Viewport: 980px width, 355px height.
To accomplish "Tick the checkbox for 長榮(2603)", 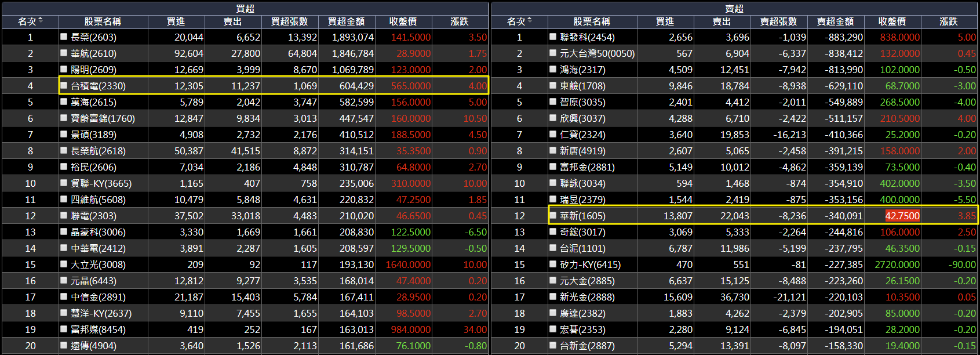I will coord(64,37).
